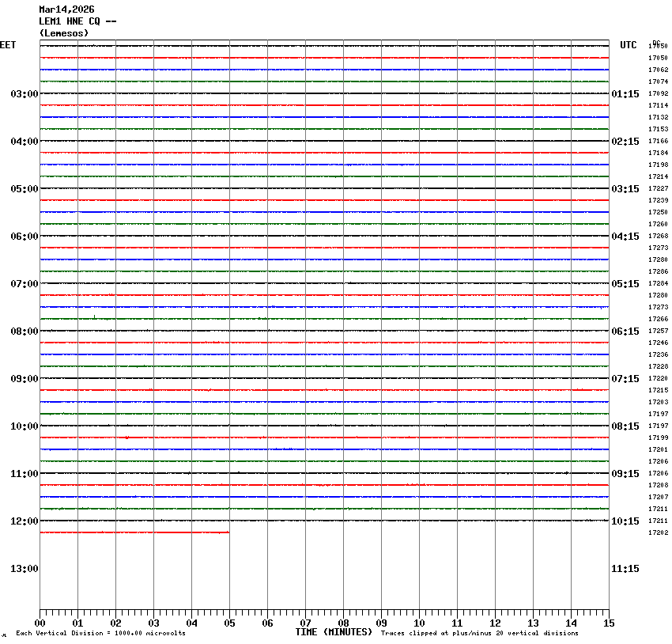
Task: Click minute 05 on the bottom axis
Action: click(x=229, y=623)
